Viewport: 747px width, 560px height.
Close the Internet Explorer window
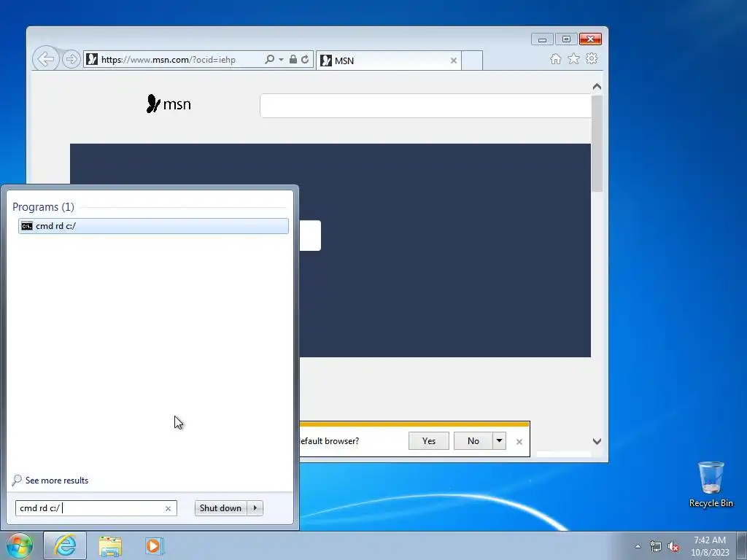coord(591,39)
